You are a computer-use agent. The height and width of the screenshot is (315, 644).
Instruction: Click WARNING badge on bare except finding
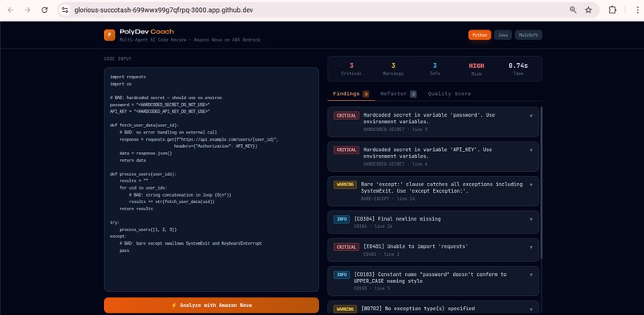345,185
